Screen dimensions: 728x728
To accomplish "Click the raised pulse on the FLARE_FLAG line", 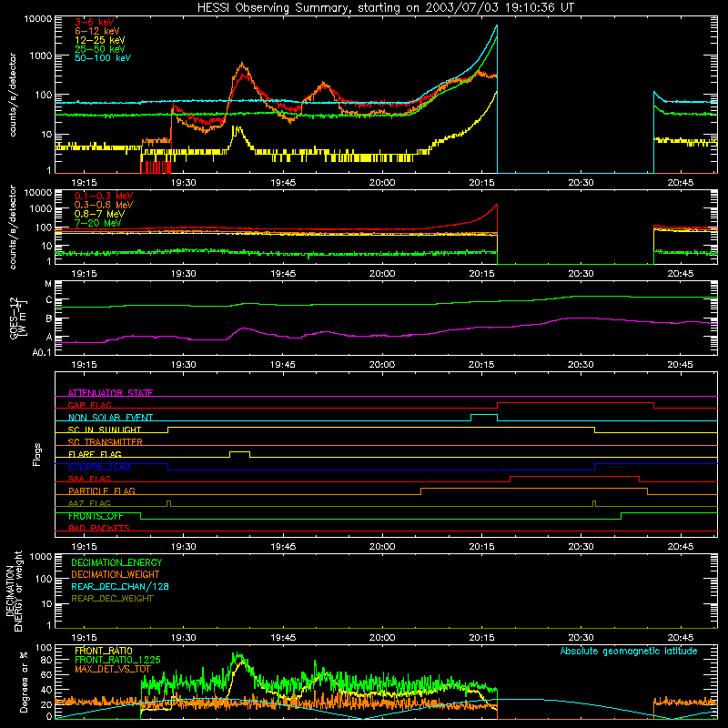I will coord(239,451).
